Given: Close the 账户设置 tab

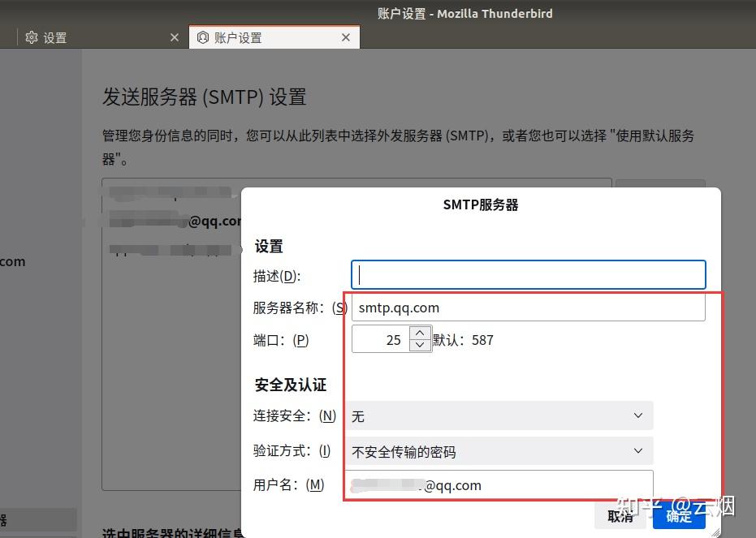Looking at the screenshot, I should point(345,37).
